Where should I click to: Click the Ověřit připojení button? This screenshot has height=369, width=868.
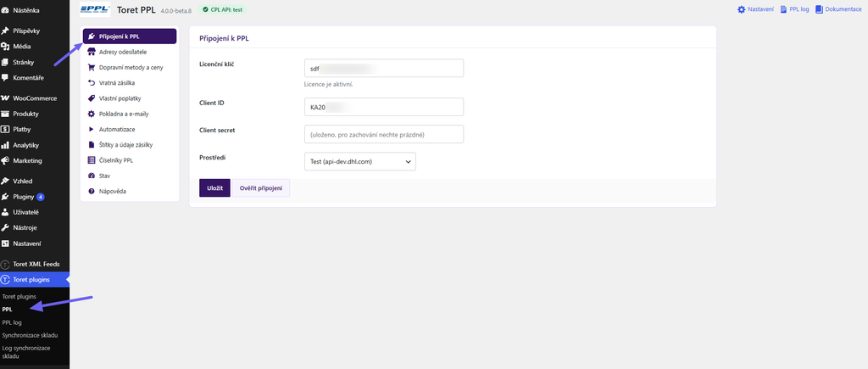(261, 187)
